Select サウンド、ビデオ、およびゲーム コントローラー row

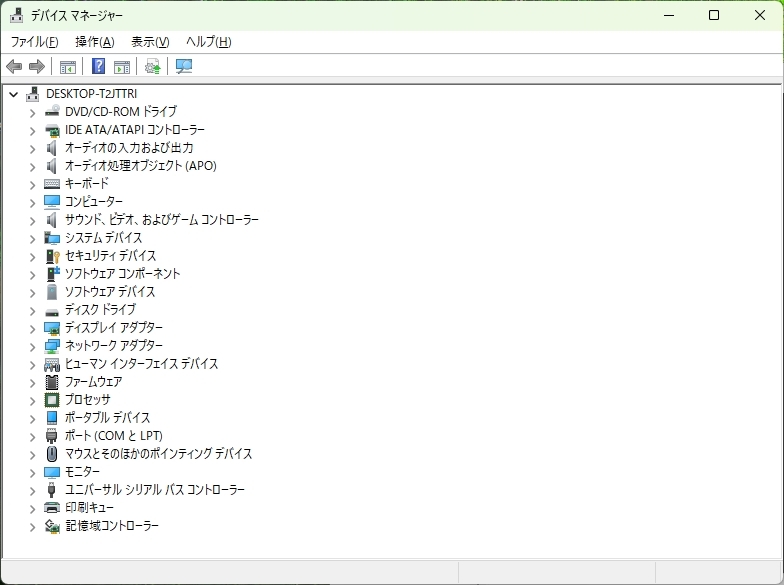(x=162, y=220)
